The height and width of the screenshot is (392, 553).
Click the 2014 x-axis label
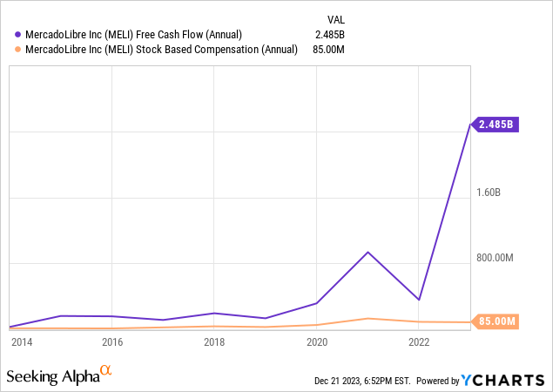[22, 341]
